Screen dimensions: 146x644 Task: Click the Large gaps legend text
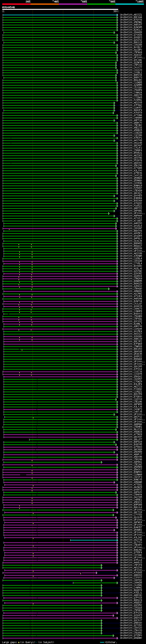tap(28, 642)
